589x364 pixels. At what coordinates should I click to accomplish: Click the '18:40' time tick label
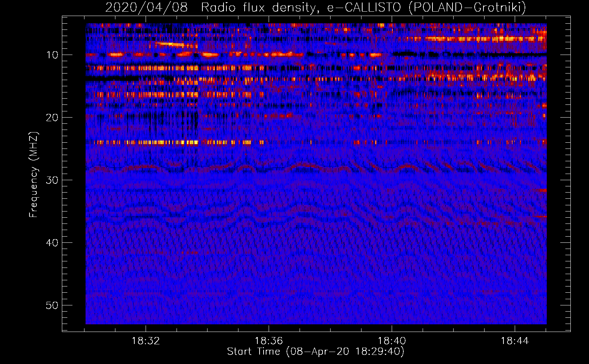tap(392, 341)
